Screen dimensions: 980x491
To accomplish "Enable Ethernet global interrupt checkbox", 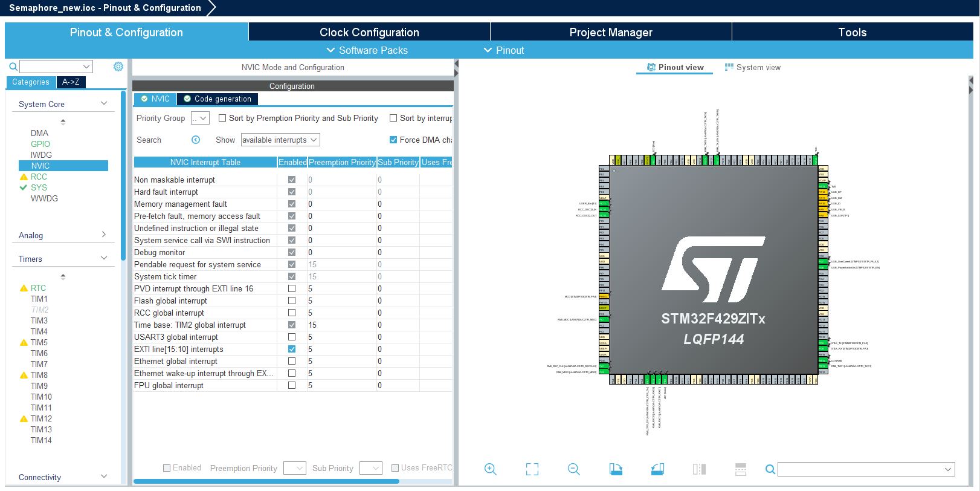I will click(292, 361).
